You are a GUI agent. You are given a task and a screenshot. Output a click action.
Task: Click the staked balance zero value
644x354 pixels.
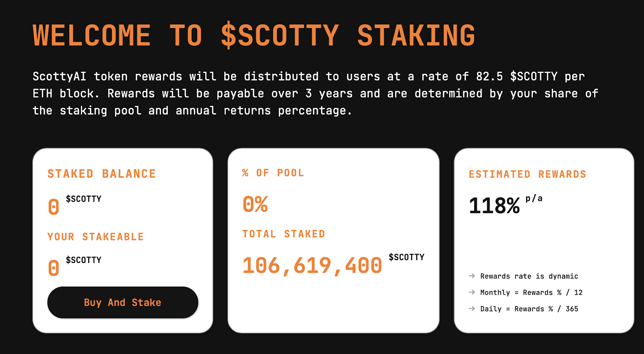coord(54,207)
